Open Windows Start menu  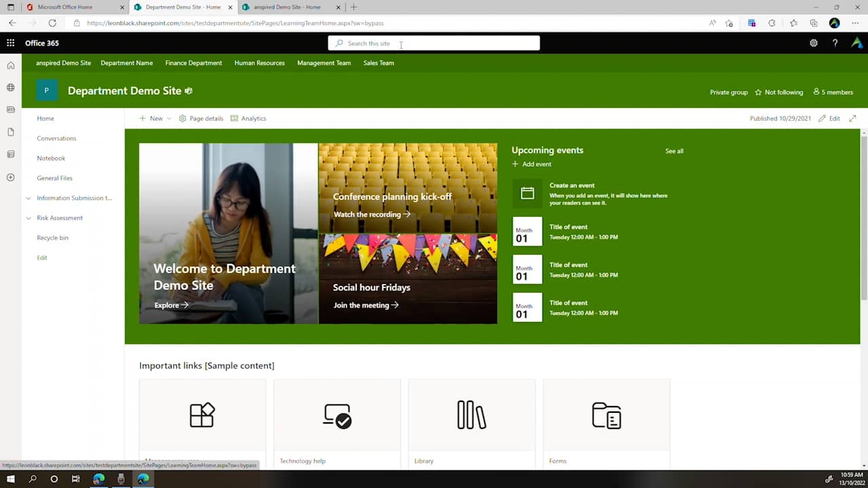coord(11,479)
